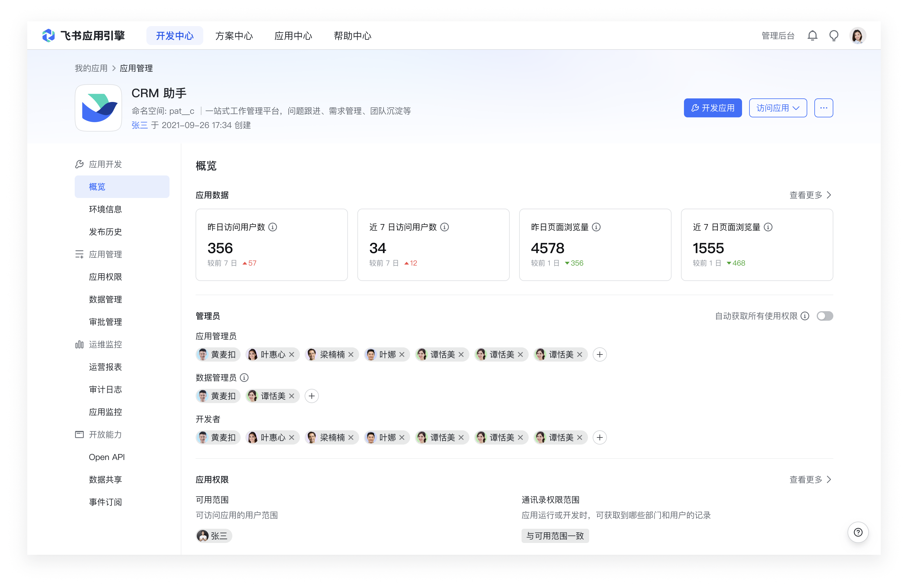Click 我的应用 breadcrumb
Viewport: 908px width, 588px height.
pyautogui.click(x=91, y=68)
